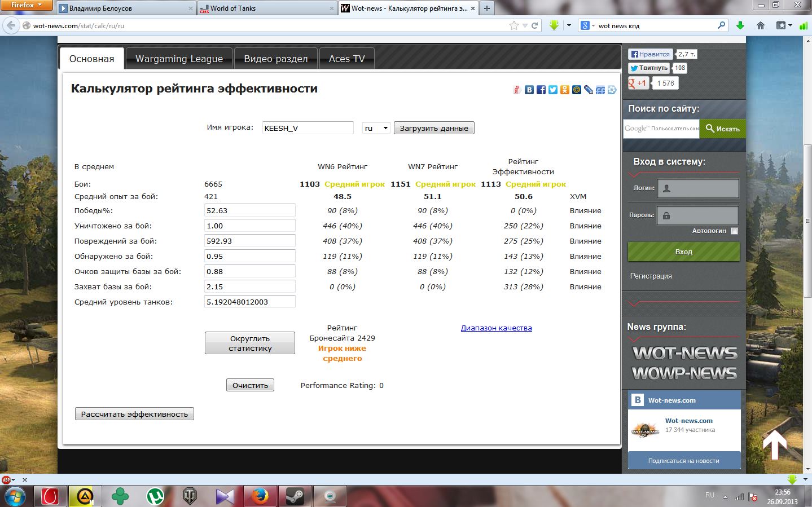The width and height of the screenshot is (812, 507).
Task: Click the Загрузить данные button
Action: click(x=434, y=128)
